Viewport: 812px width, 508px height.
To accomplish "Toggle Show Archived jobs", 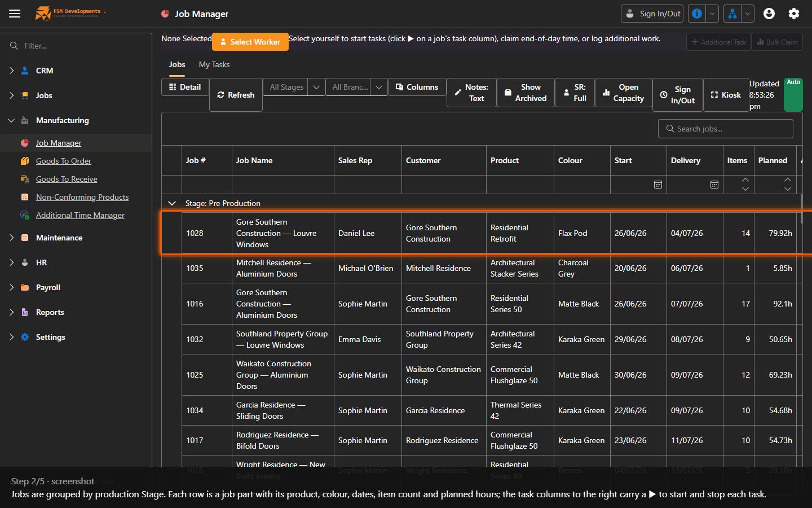I will click(526, 93).
